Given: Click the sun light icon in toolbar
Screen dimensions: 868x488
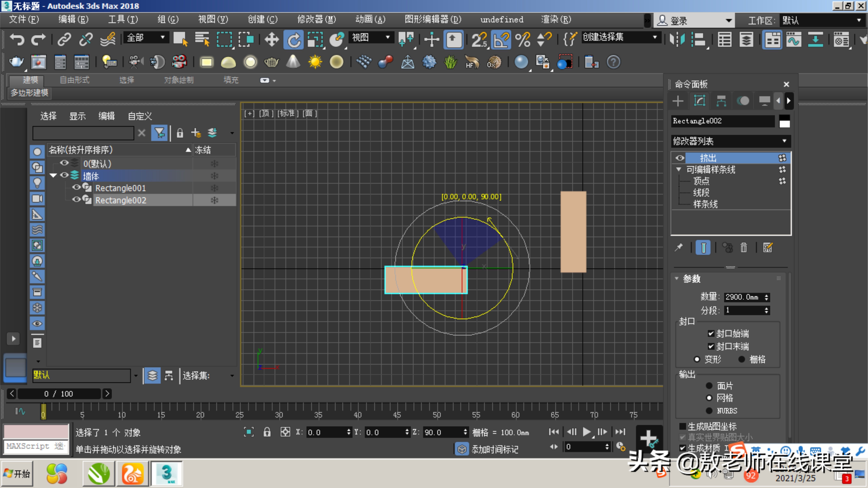Looking at the screenshot, I should click(315, 62).
